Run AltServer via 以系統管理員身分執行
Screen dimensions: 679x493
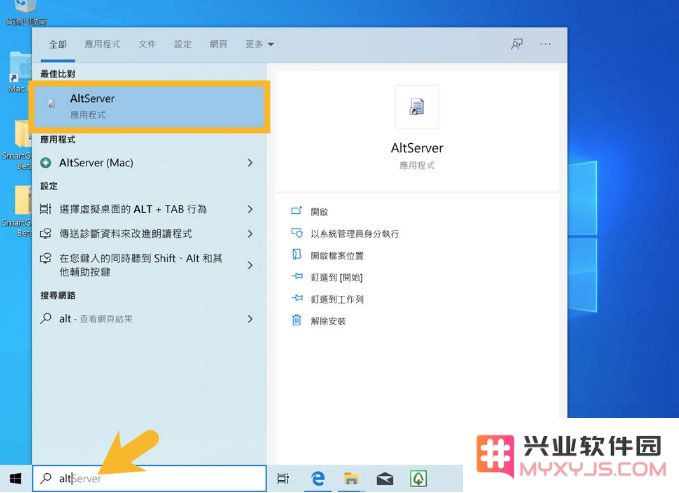point(355,234)
